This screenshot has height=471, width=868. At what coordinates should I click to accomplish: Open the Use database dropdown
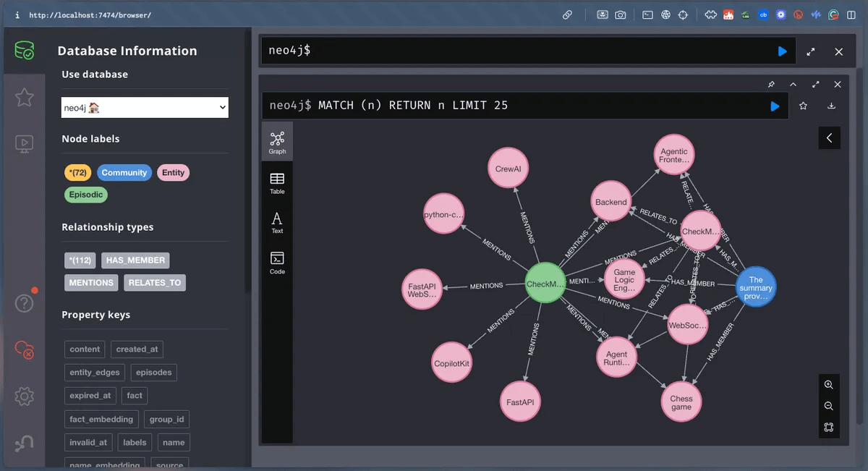click(x=144, y=106)
